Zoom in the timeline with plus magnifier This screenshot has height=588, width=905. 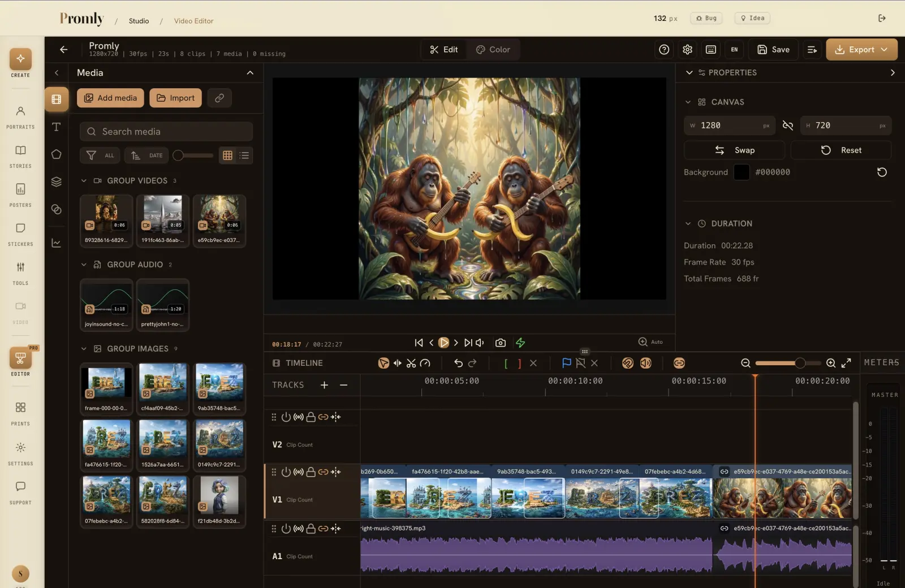831,363
